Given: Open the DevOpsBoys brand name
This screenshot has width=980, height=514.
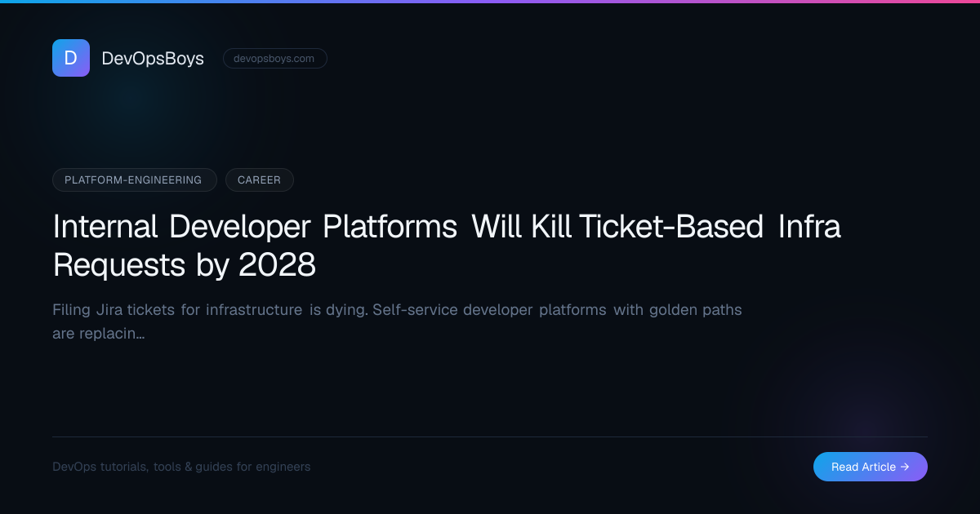Looking at the screenshot, I should (153, 58).
